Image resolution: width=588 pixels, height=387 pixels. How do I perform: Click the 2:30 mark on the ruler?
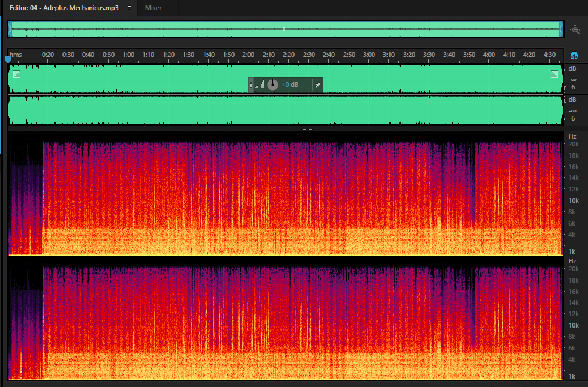point(308,55)
